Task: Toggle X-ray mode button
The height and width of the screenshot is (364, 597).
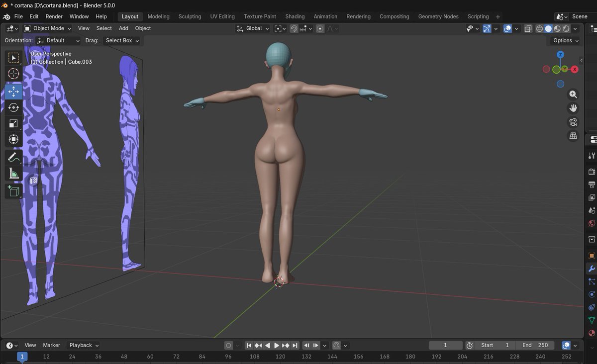Action: [x=528, y=28]
